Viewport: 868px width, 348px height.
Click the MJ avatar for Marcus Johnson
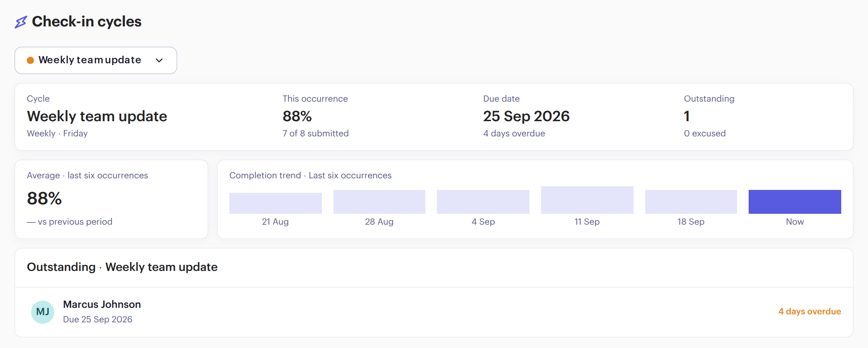43,312
